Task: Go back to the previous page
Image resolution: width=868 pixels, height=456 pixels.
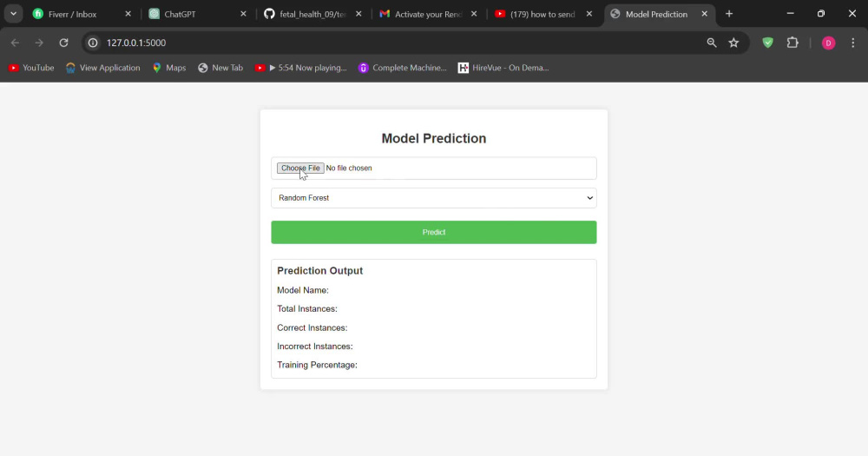Action: coord(15,43)
